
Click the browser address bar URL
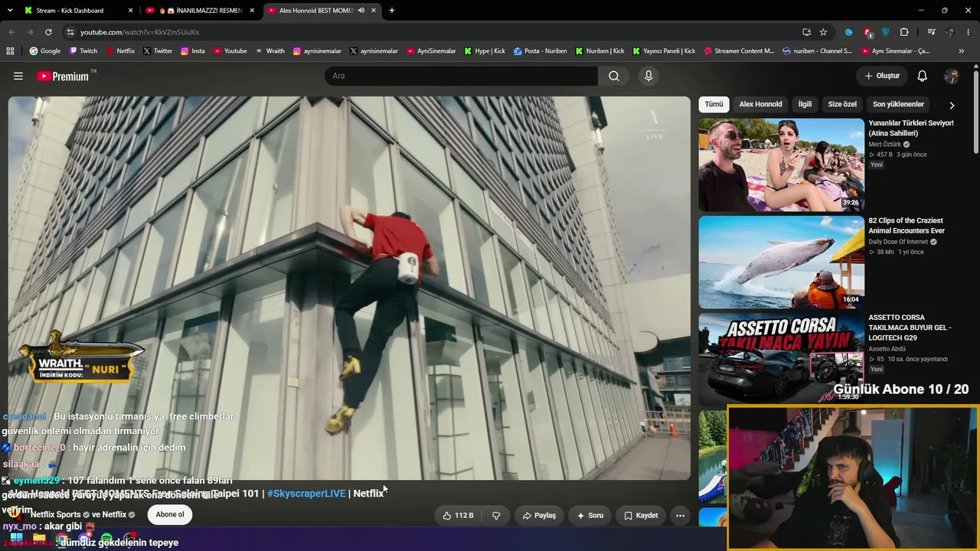click(139, 32)
